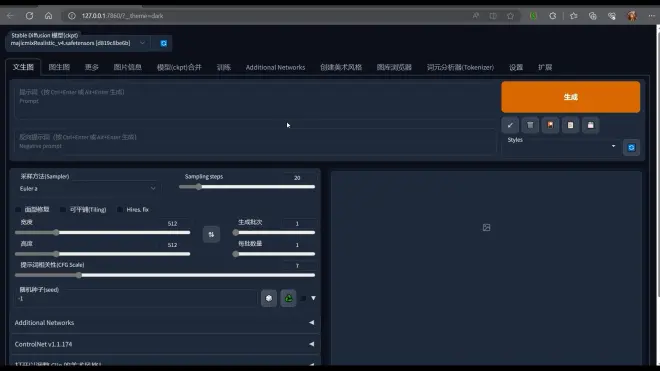The height and width of the screenshot is (371, 660).
Task: Click into the Negative prompt text box
Action: (x=255, y=142)
